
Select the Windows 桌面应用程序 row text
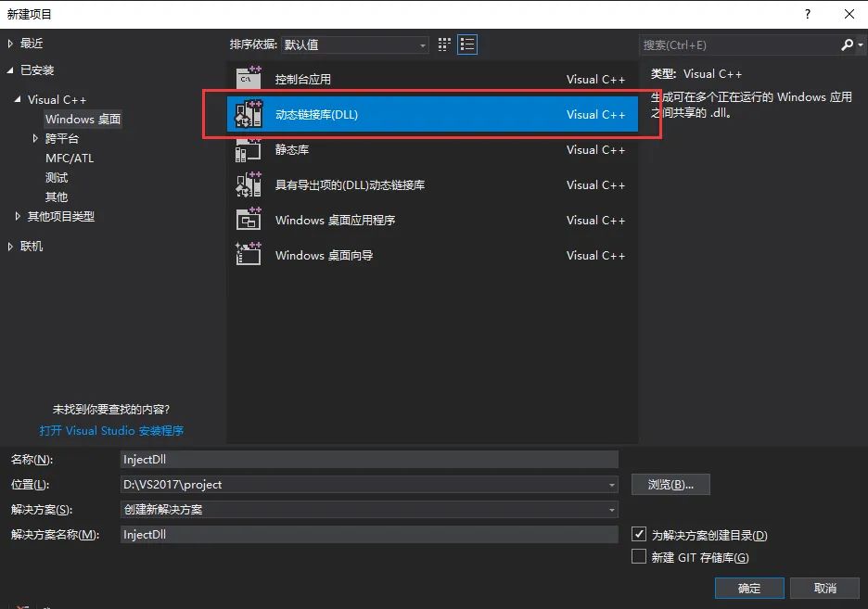pos(335,220)
